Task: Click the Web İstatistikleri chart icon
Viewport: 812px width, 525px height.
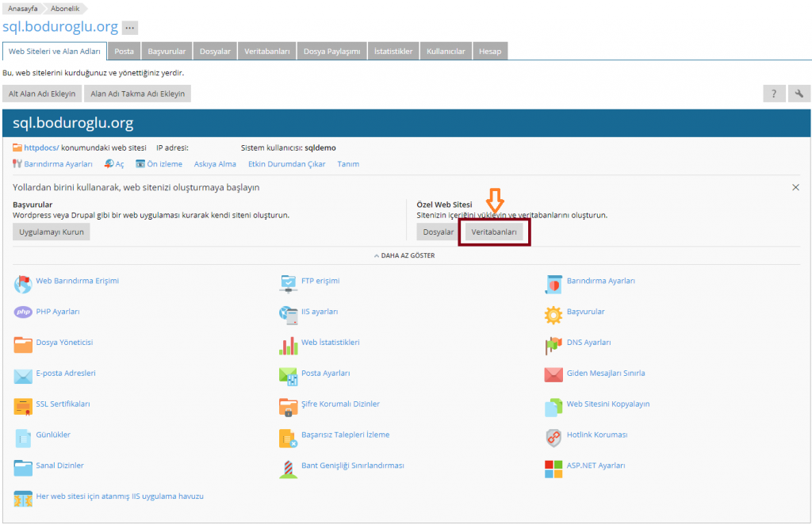Action: [288, 344]
